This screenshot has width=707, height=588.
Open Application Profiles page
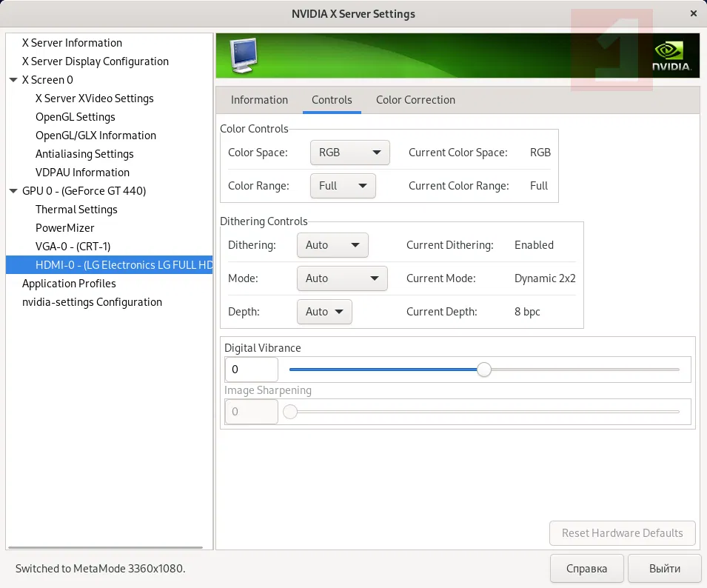tap(69, 284)
